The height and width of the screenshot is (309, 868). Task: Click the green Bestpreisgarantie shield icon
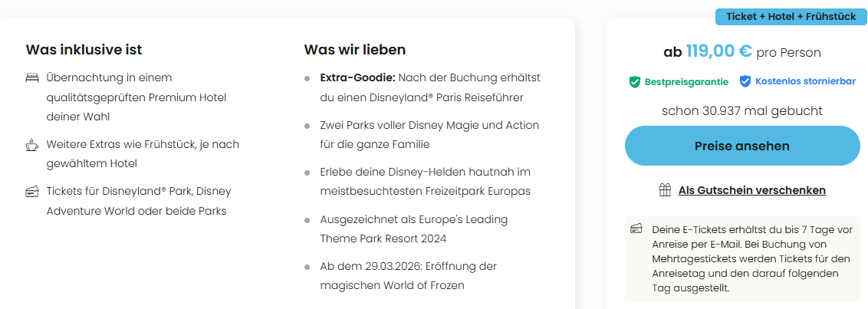634,82
